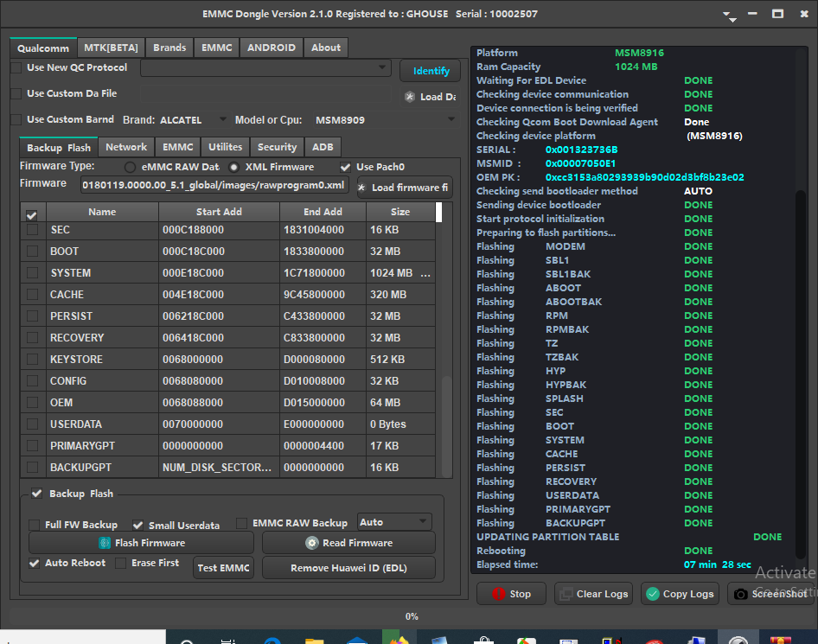Image resolution: width=818 pixels, height=644 pixels.
Task: Click the Firmware path input field
Action: 214,185
